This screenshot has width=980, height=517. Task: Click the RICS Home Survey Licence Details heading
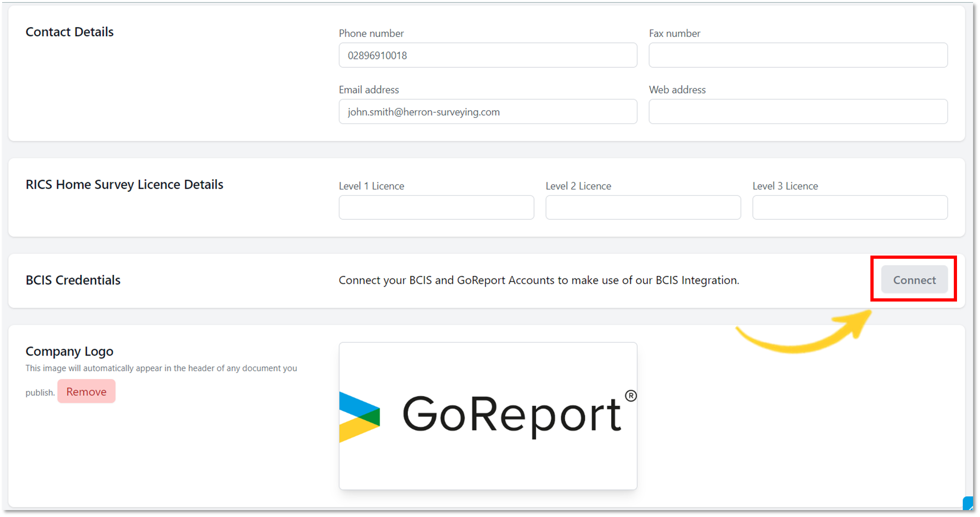click(125, 184)
